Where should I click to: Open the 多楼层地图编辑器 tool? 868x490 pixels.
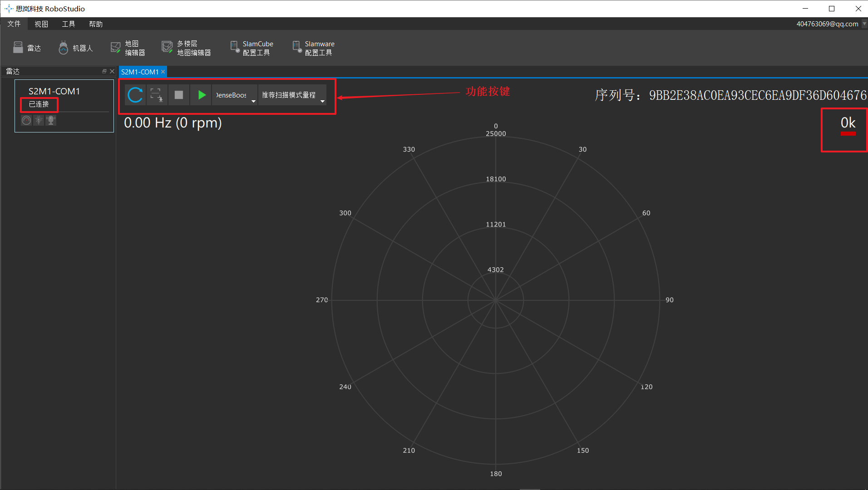(x=187, y=48)
